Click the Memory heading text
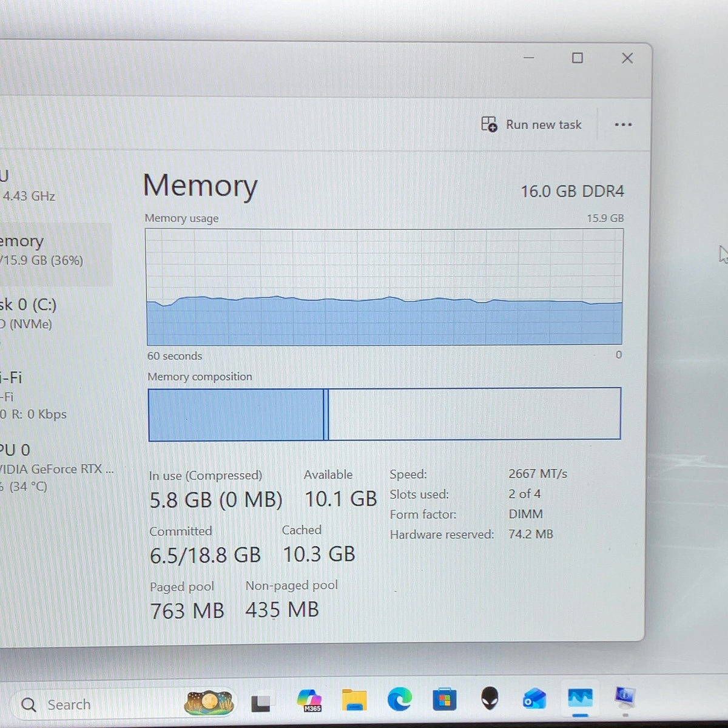 coord(200,187)
